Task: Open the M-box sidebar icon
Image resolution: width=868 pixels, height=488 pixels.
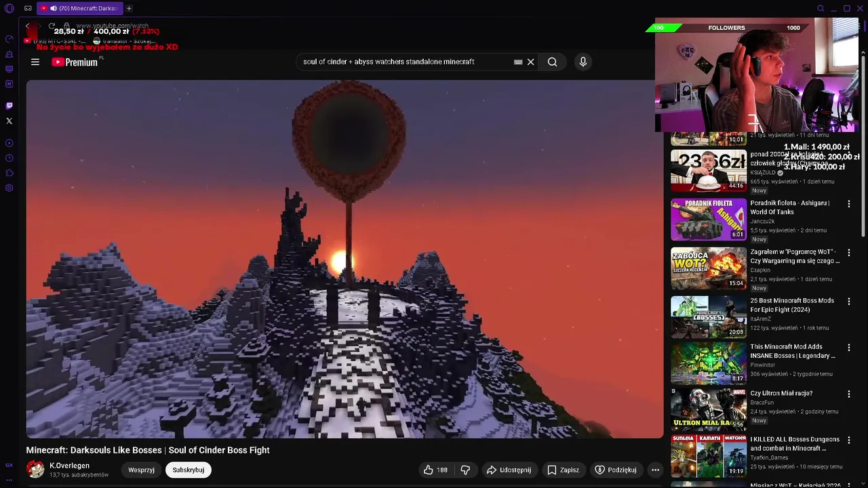Action: tap(9, 84)
